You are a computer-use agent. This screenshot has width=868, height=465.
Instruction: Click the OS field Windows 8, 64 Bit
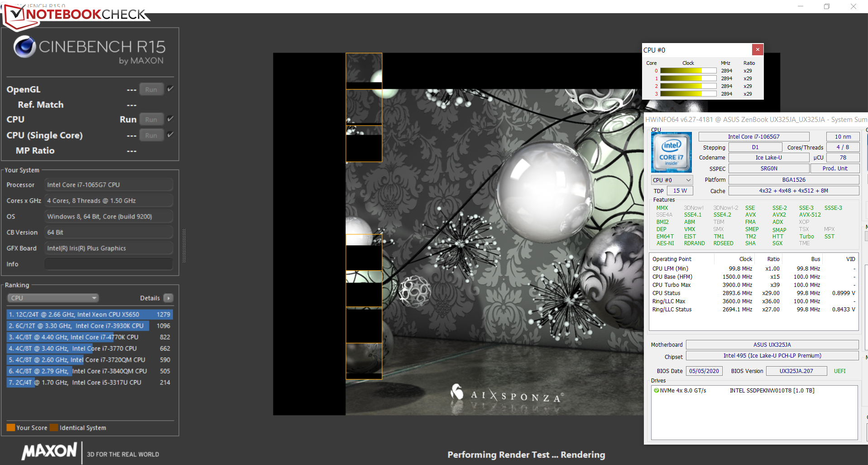point(109,216)
